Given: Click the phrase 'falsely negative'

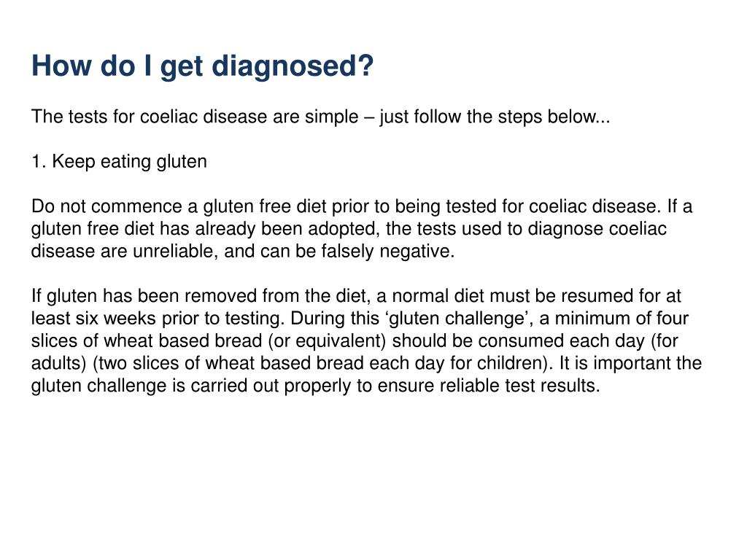Looking at the screenshot, I should coord(386,251).
